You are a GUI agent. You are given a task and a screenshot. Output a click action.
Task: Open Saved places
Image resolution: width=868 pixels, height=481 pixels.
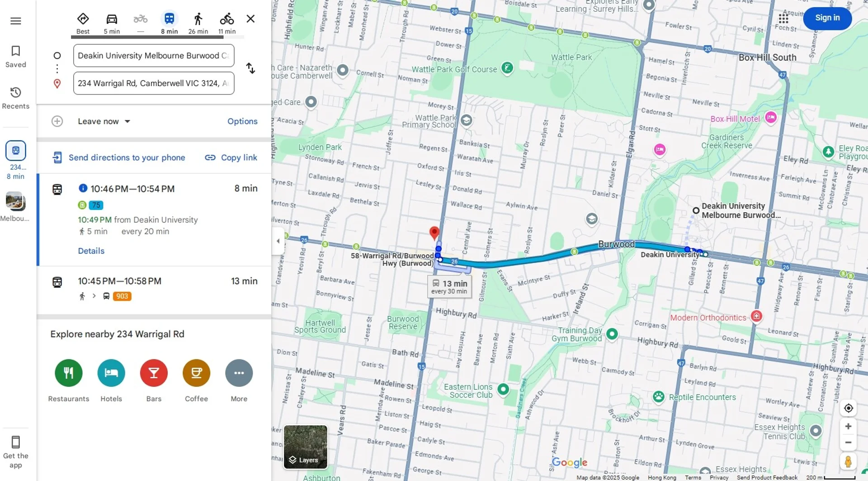coord(16,57)
